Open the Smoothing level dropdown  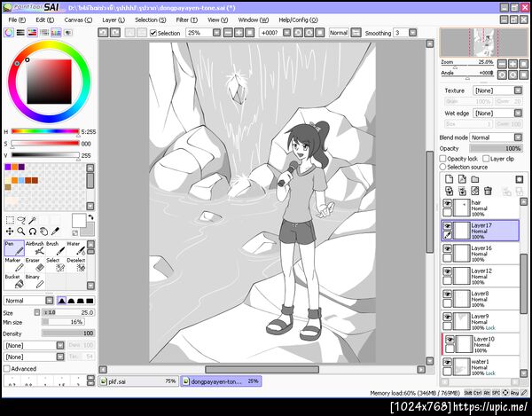tap(412, 33)
